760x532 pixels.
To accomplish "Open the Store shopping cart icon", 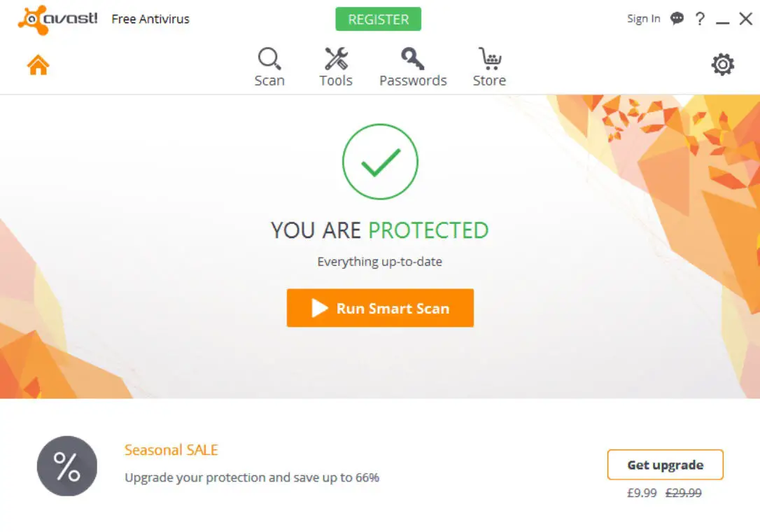I will tap(489, 59).
